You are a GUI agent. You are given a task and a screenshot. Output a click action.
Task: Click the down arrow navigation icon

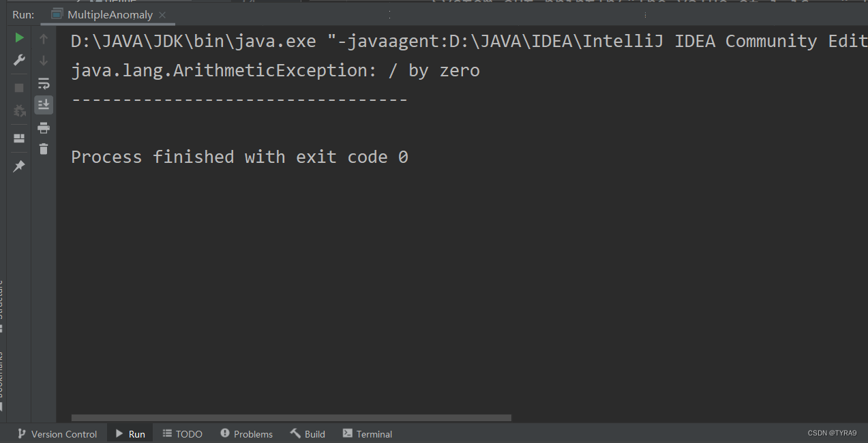coord(43,60)
